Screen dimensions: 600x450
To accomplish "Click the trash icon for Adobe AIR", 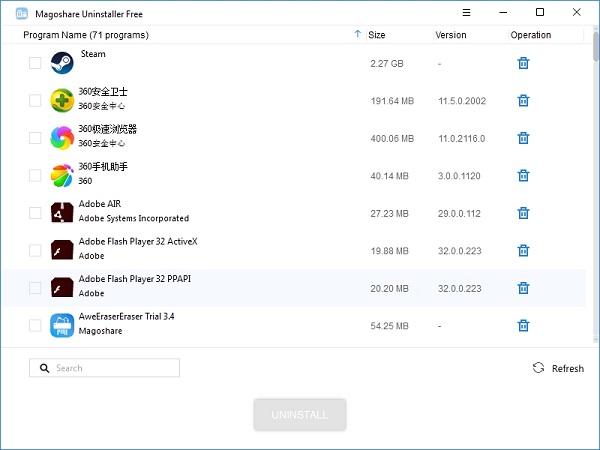I will pos(522,213).
